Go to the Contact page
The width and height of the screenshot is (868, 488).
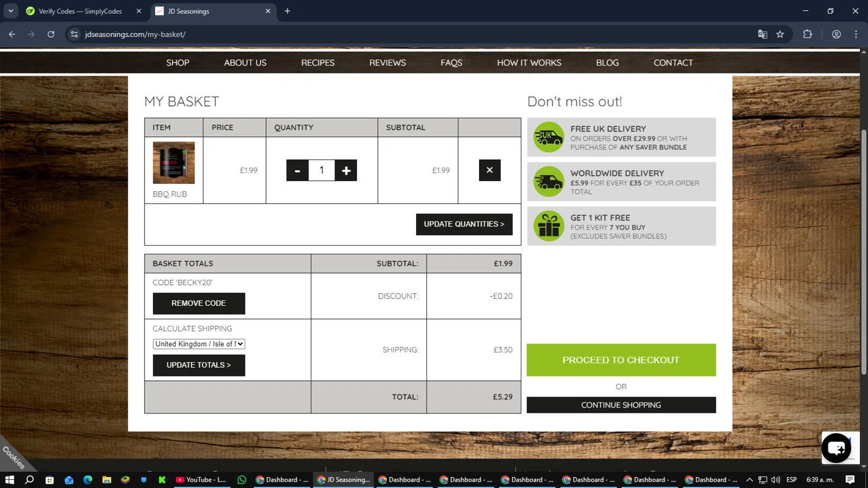click(x=673, y=62)
